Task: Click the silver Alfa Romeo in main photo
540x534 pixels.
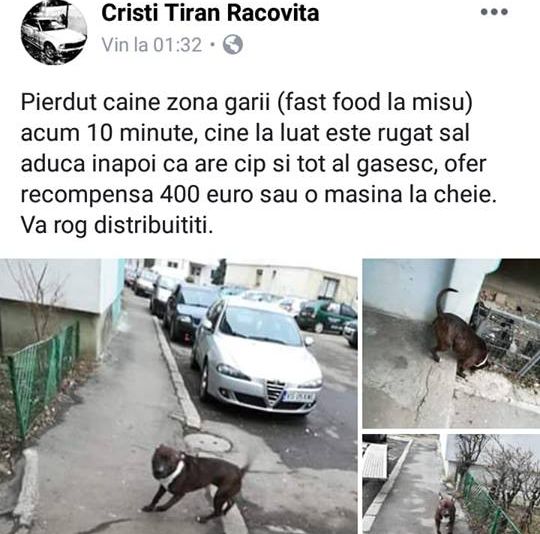Action: coord(257,355)
